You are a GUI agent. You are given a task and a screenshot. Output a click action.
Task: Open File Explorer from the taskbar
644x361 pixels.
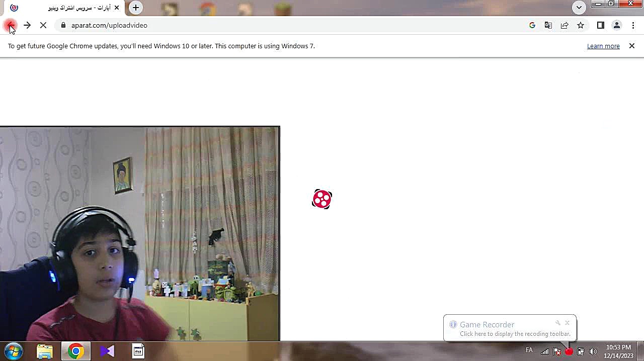click(x=45, y=351)
